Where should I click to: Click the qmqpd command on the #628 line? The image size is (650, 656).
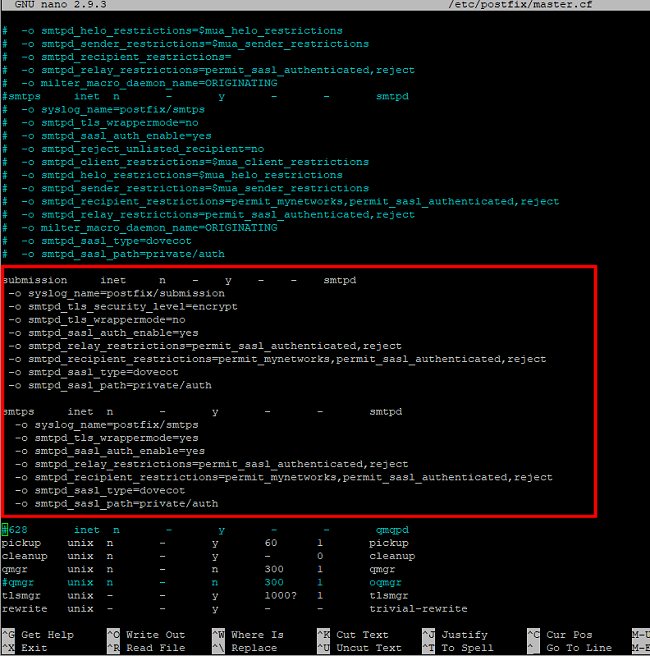click(x=392, y=530)
